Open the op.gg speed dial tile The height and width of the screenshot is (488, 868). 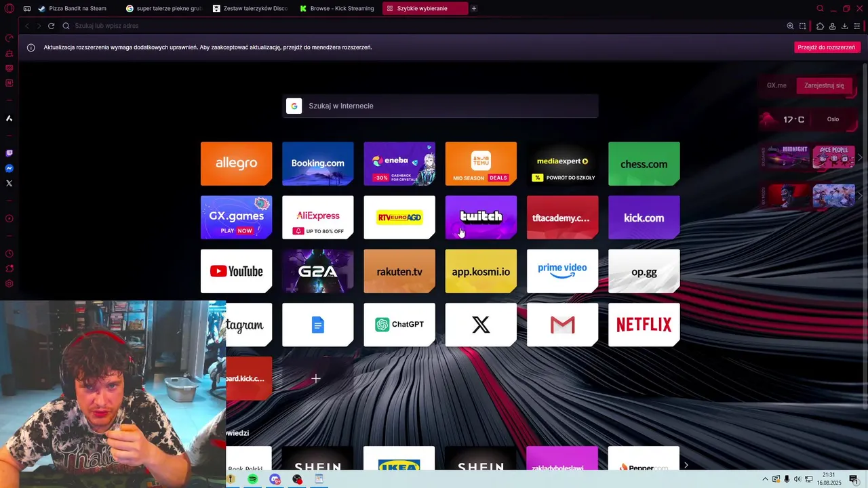click(x=644, y=271)
